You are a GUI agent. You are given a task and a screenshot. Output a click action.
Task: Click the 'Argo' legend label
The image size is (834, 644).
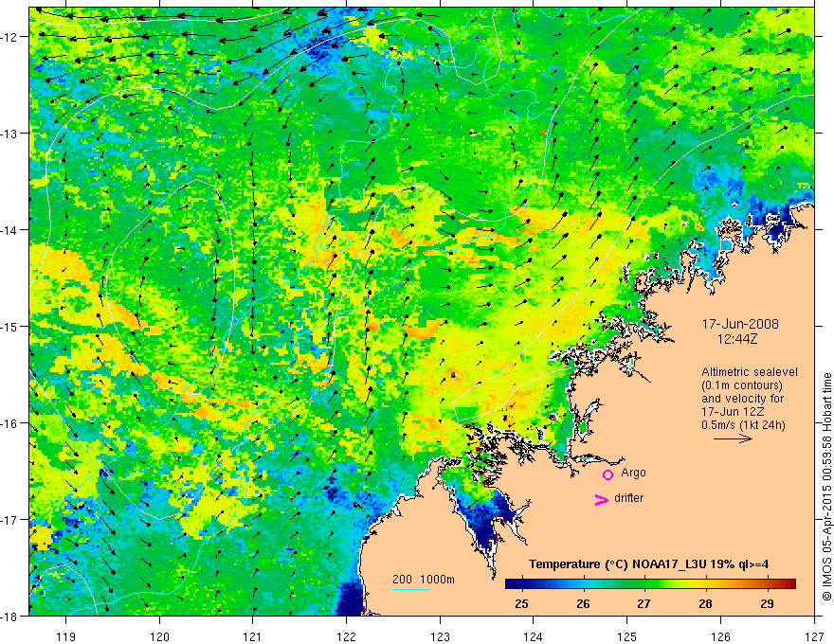(x=633, y=473)
